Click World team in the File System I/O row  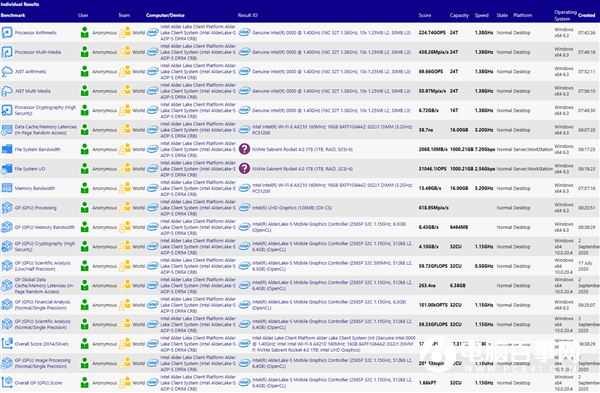point(139,169)
